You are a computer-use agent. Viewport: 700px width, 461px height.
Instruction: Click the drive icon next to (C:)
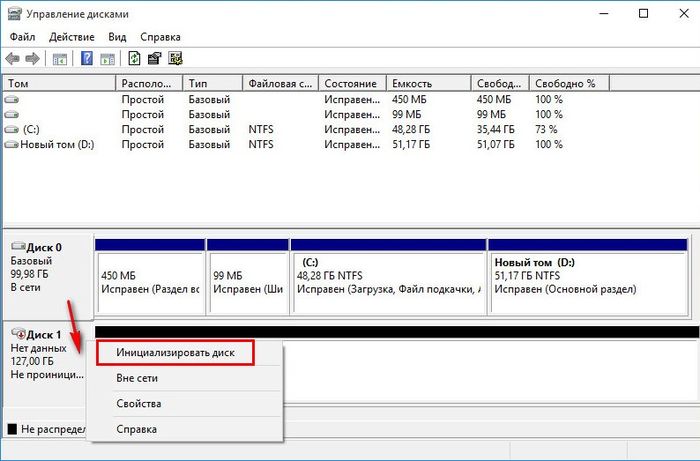[x=12, y=129]
